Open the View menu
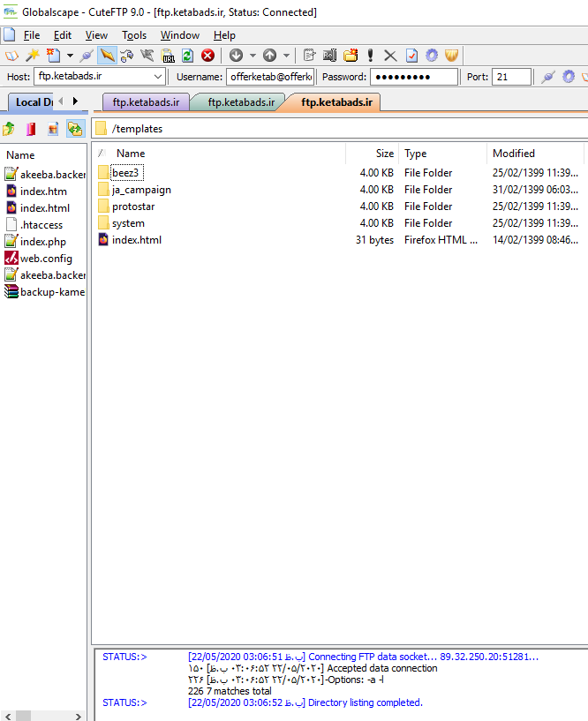The image size is (588, 721). click(x=96, y=35)
